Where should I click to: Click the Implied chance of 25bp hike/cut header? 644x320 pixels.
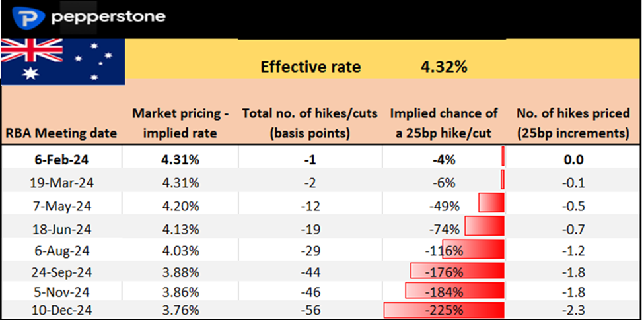[444, 123]
